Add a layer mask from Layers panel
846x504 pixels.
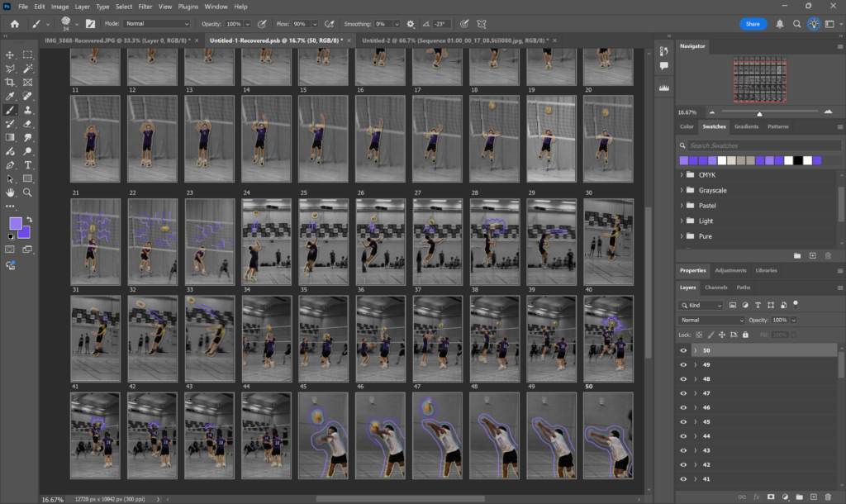click(770, 496)
